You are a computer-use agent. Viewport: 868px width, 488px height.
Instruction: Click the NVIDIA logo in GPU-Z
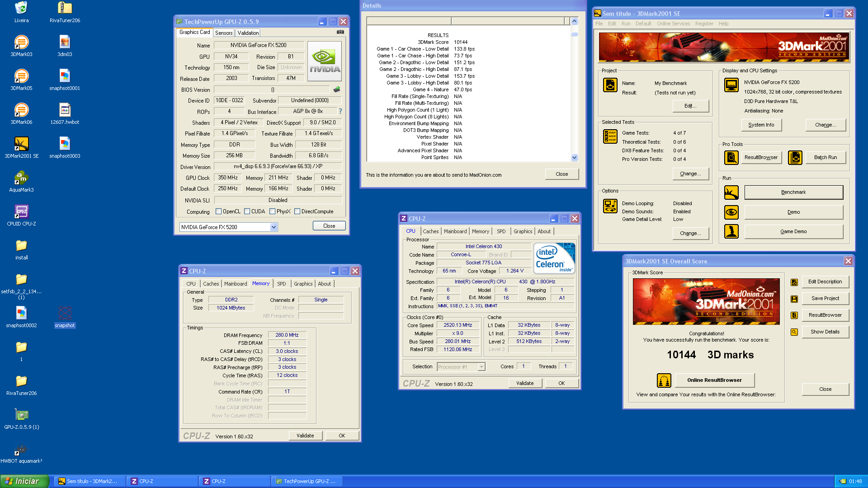(325, 61)
